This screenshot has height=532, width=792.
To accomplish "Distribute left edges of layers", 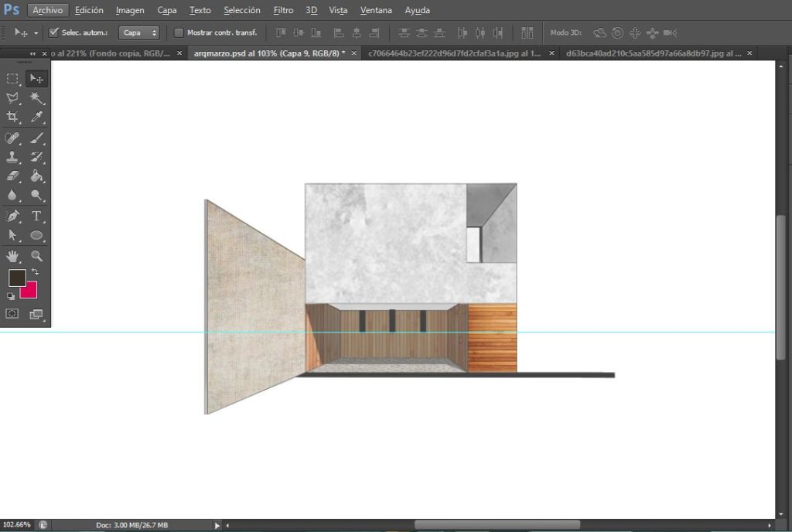I will click(x=463, y=32).
